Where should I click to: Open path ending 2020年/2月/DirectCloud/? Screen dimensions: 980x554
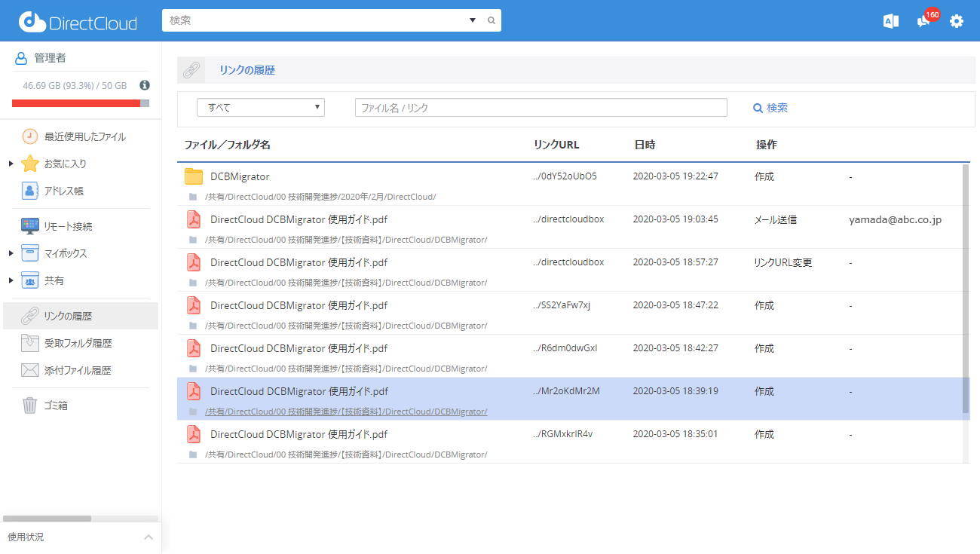[320, 197]
